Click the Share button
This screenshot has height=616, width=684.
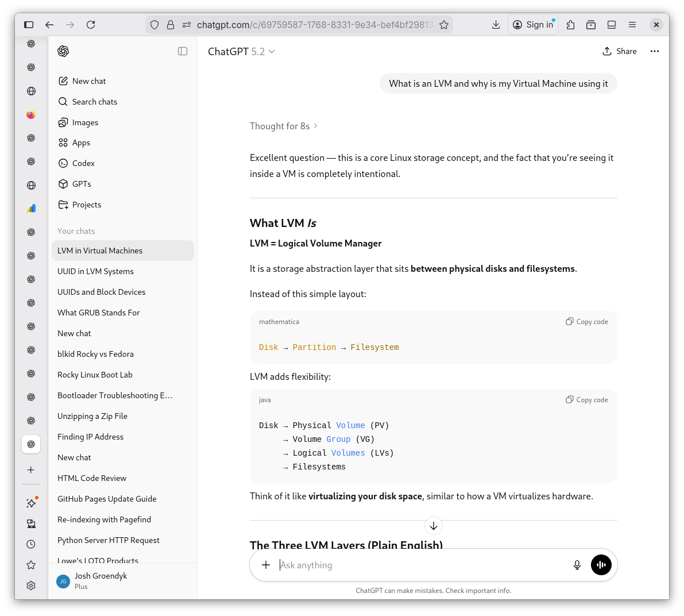tap(620, 51)
